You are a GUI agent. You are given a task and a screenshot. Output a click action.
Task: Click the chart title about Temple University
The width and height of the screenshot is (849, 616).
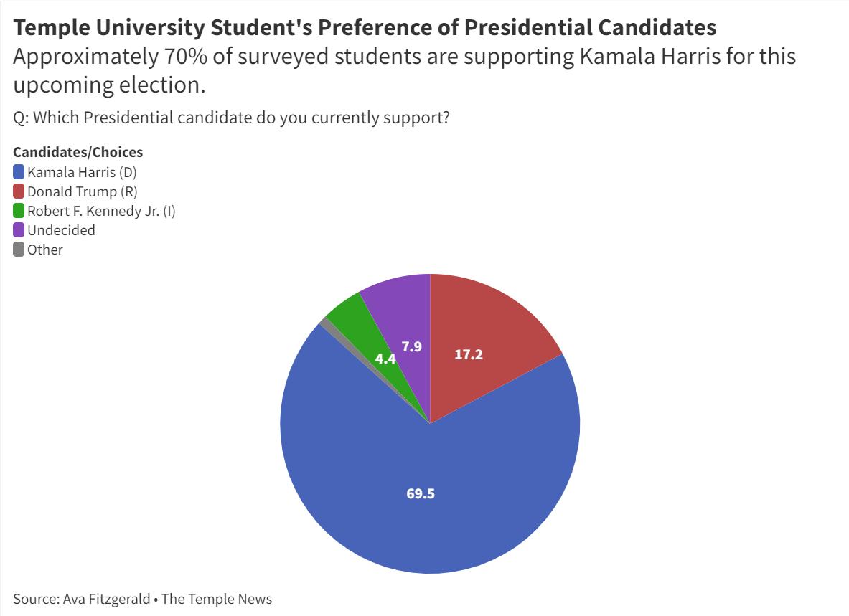365,27
